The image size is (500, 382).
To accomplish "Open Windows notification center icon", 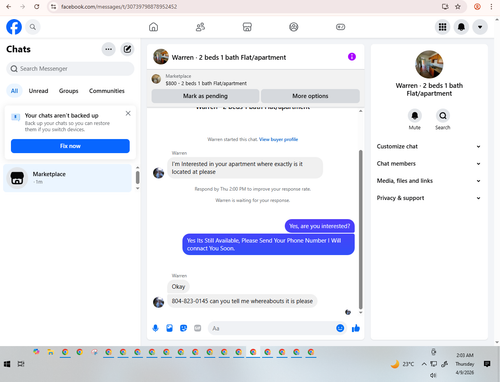I will pos(487,364).
